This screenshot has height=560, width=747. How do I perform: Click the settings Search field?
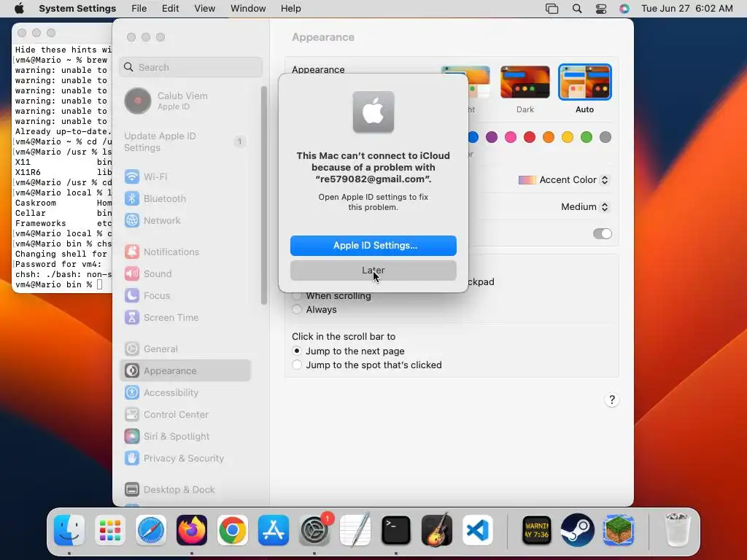pos(190,67)
